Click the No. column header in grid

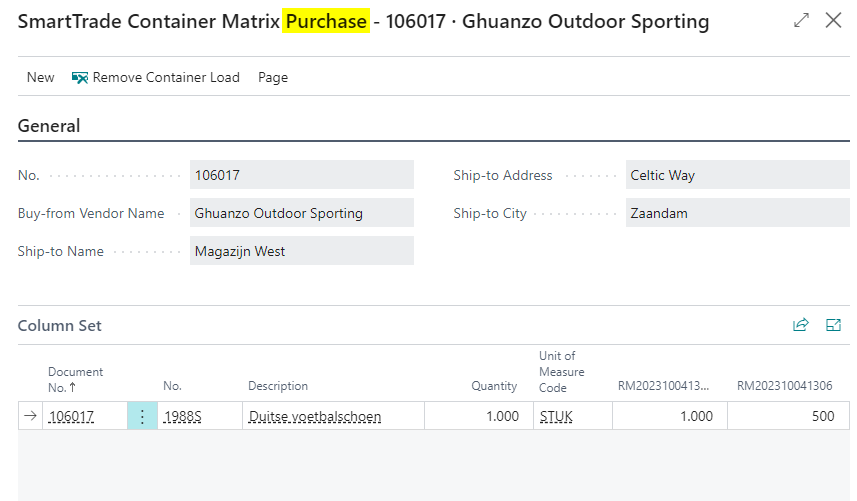tap(172, 386)
